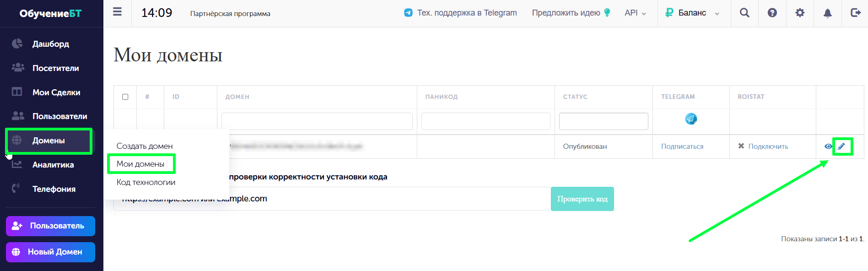Click the Подписаться Telegram link
Viewport: 868px width, 271px height.
pos(682,146)
